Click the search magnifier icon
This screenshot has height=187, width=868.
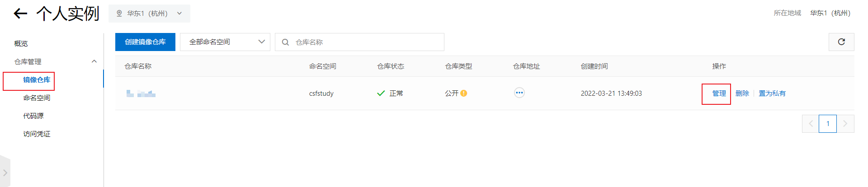(285, 42)
